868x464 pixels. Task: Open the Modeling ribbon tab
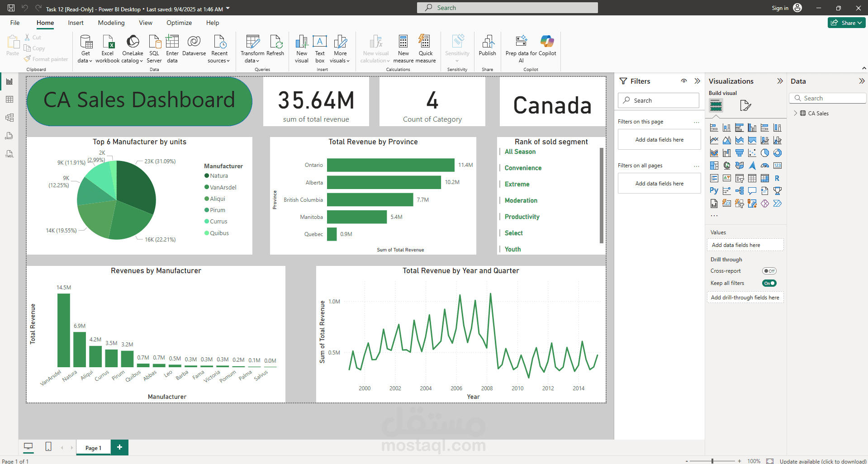pyautogui.click(x=111, y=23)
